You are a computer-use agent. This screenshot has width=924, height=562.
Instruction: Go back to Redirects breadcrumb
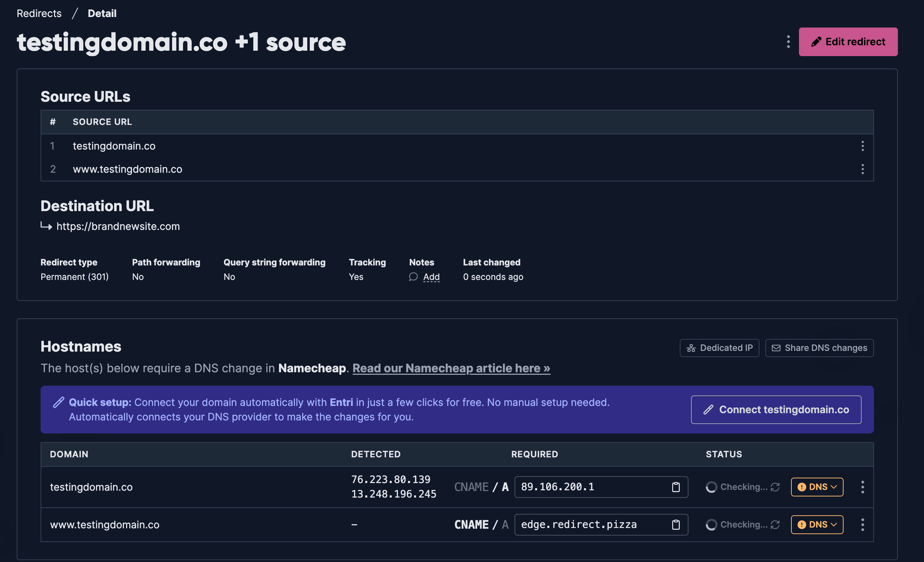coord(39,13)
